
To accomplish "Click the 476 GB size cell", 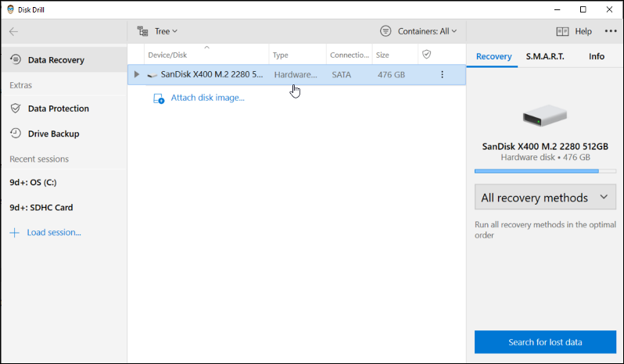I will tap(391, 74).
